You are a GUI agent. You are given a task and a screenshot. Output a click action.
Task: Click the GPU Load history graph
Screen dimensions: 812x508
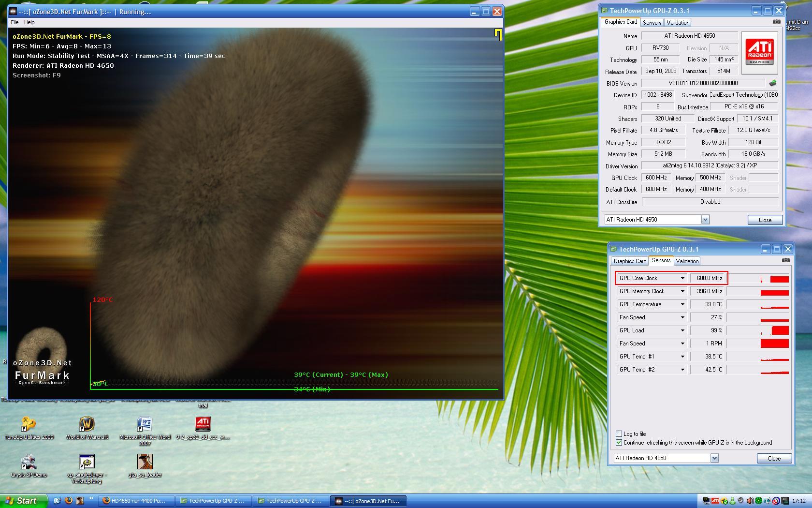[x=758, y=330]
